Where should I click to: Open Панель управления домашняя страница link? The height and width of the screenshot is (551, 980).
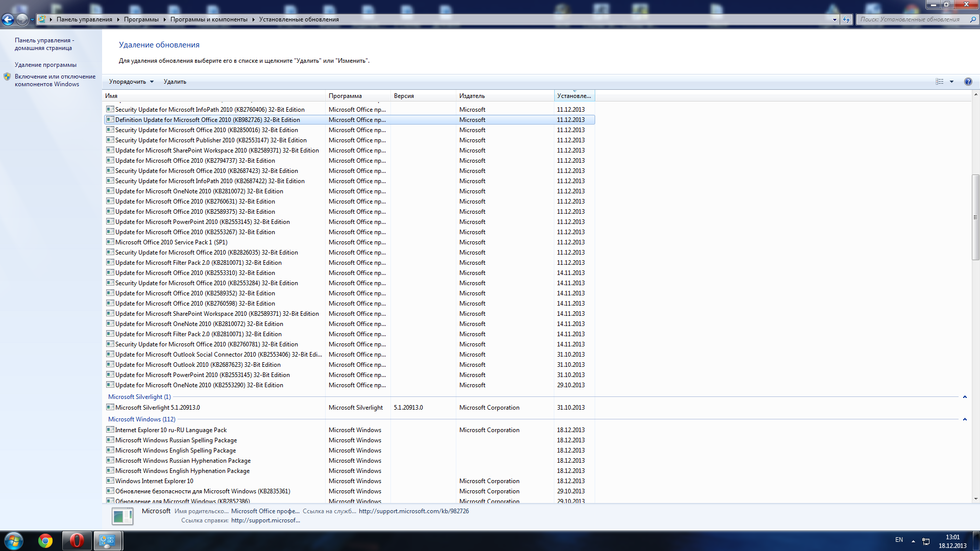point(44,44)
